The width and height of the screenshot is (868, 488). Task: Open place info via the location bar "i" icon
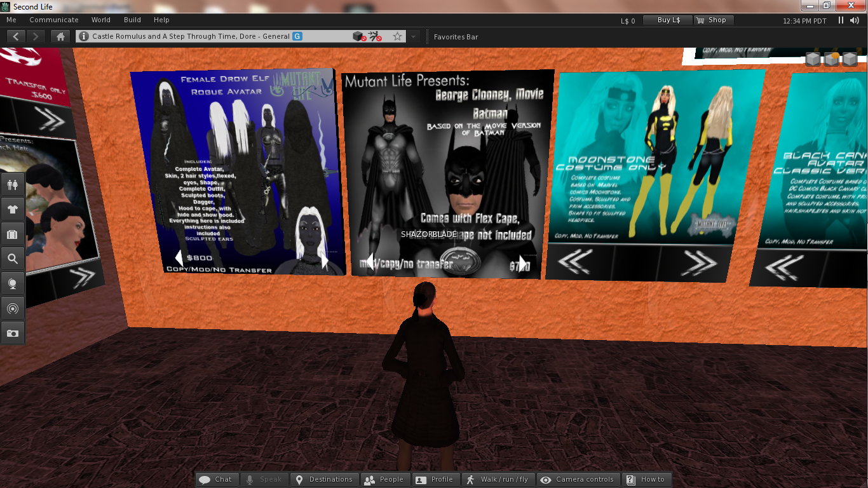tap(84, 36)
